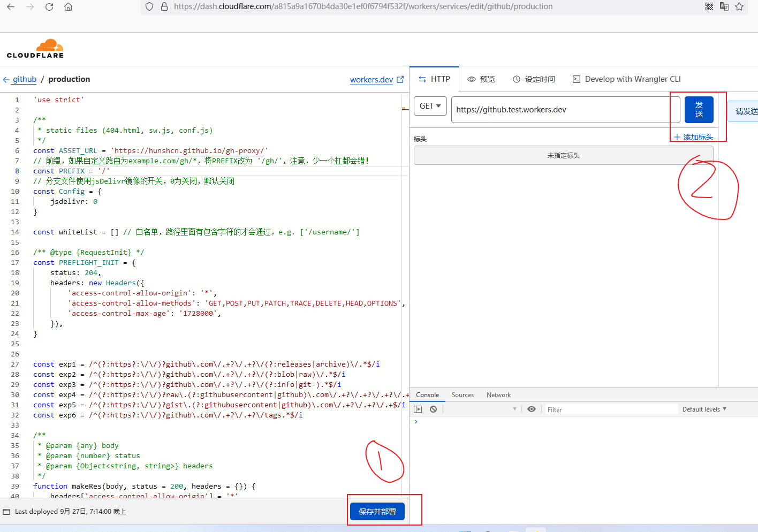Switch to the HTTP tab
The image size is (758, 532).
(x=434, y=79)
